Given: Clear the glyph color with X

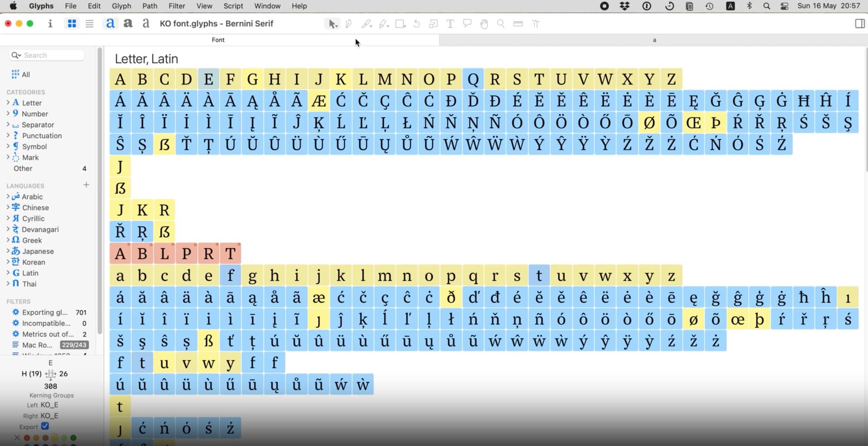Looking at the screenshot, I should click(17, 437).
